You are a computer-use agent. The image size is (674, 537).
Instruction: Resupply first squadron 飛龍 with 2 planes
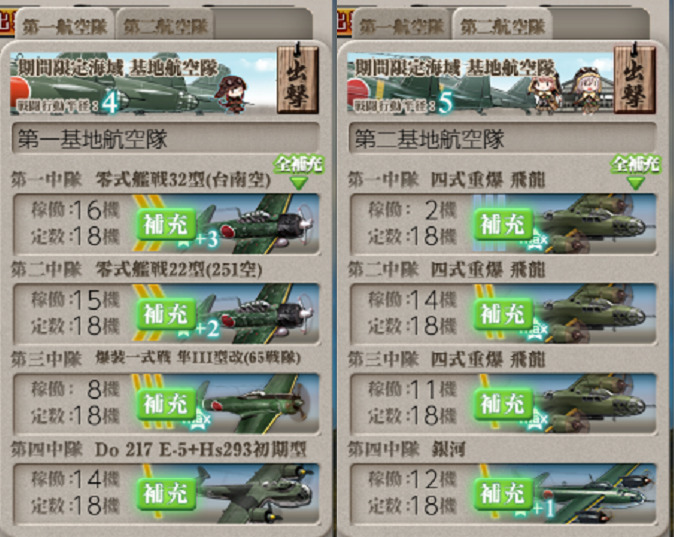pos(503,224)
